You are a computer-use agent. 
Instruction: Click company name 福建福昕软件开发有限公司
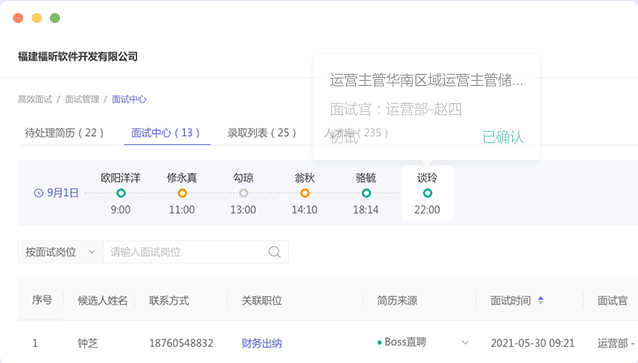click(x=78, y=56)
